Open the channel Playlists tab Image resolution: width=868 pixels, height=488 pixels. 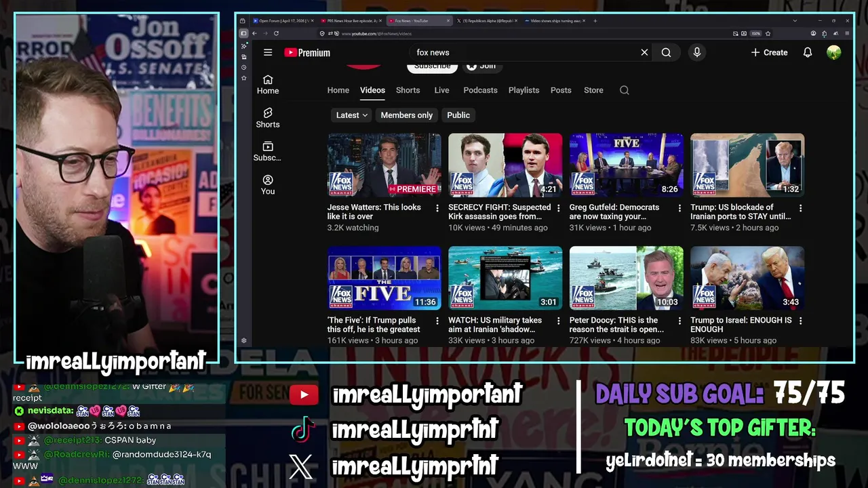point(524,90)
